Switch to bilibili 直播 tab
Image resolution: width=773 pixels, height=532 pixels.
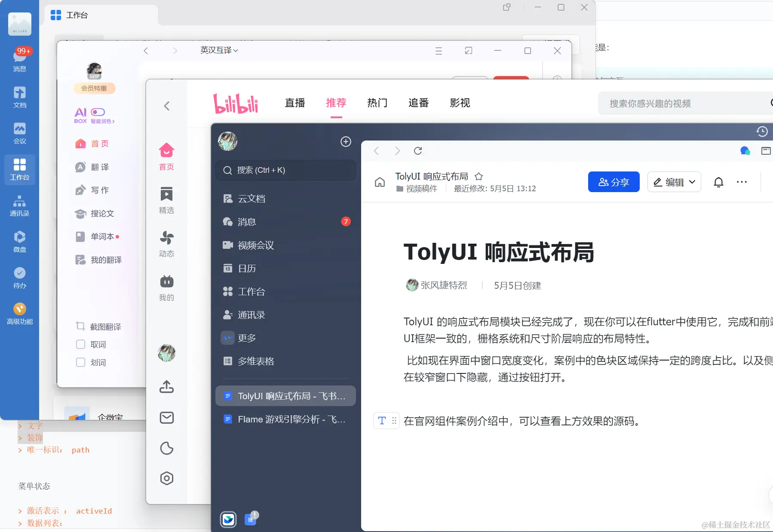[295, 103]
